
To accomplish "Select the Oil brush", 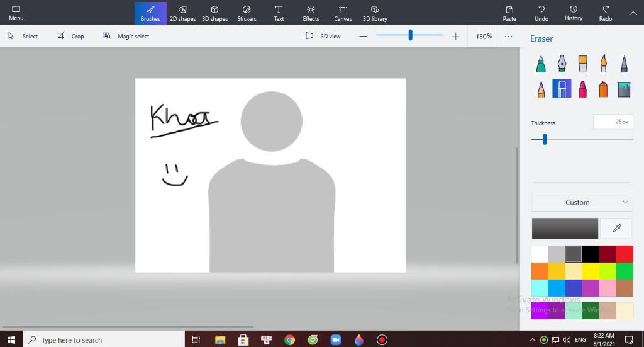I will click(x=582, y=64).
